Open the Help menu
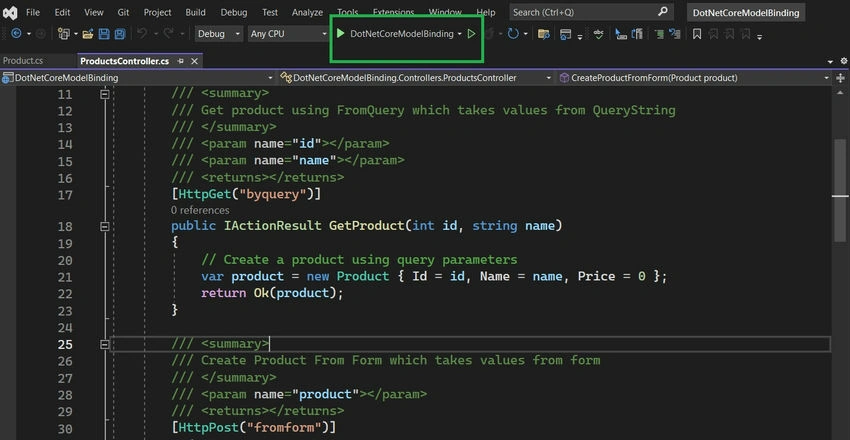 tap(486, 12)
